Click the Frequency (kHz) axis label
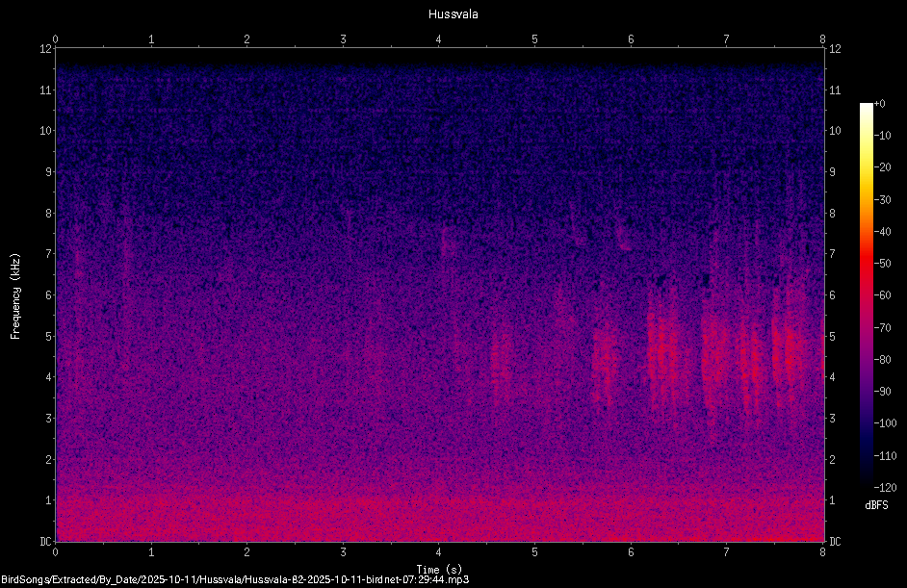This screenshot has height=588, width=907. point(15,296)
